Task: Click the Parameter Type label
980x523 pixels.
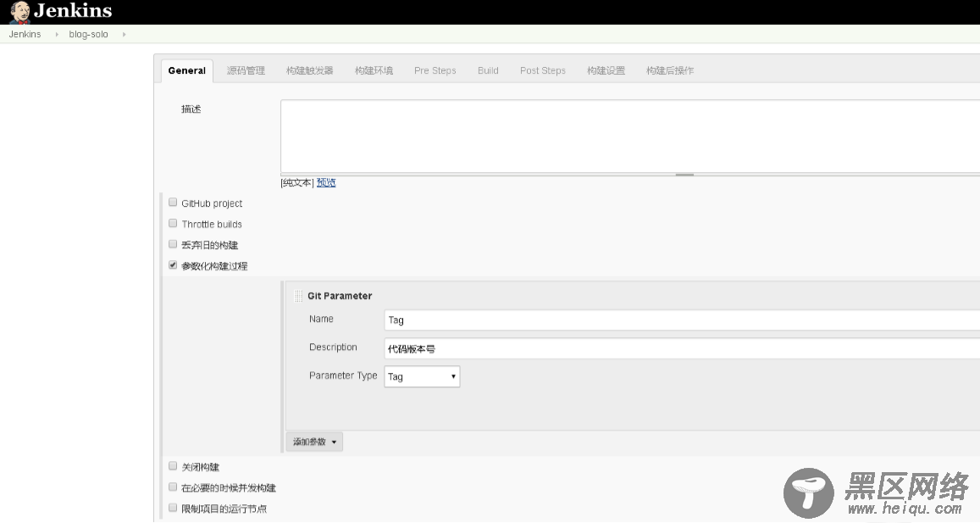Action: (343, 376)
